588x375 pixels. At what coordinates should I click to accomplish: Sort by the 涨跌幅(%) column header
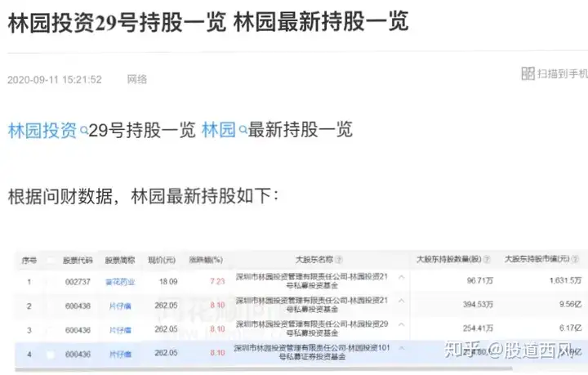[x=206, y=260]
